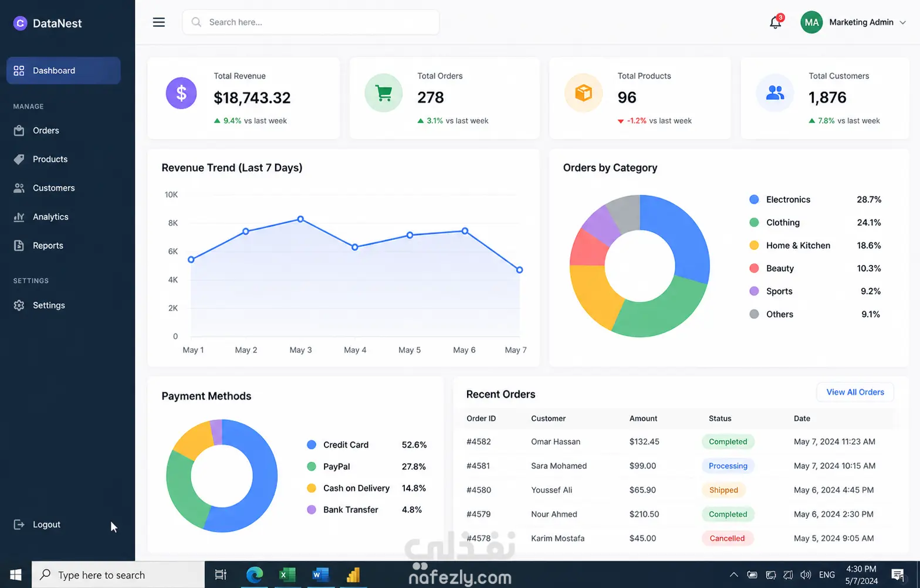The image size is (920, 588).
Task: Open the notifications bell icon
Action: pyautogui.click(x=776, y=22)
